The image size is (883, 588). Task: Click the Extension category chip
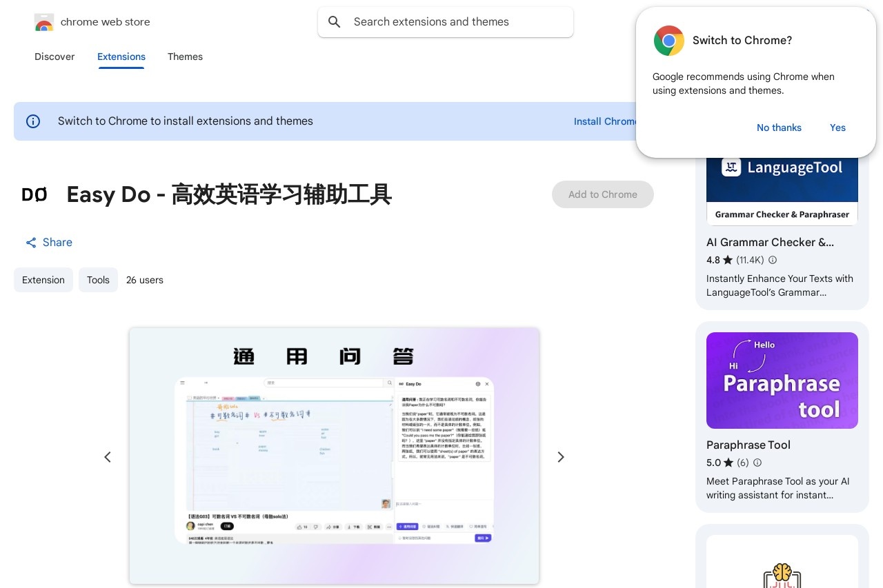(x=43, y=280)
